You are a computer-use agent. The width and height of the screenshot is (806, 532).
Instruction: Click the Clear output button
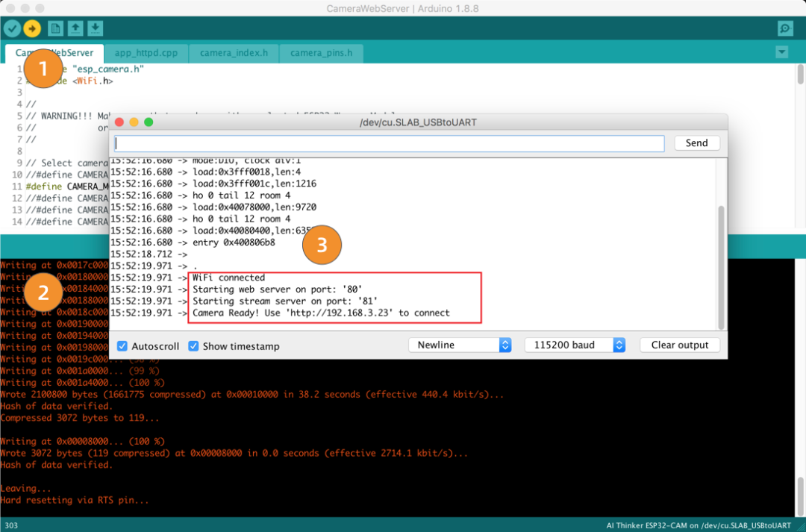pyautogui.click(x=680, y=345)
